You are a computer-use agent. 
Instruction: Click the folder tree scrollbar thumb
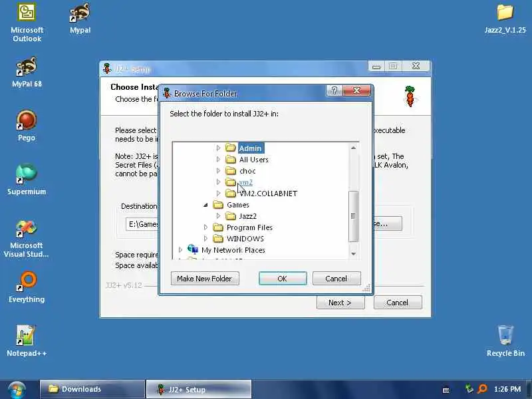point(353,216)
